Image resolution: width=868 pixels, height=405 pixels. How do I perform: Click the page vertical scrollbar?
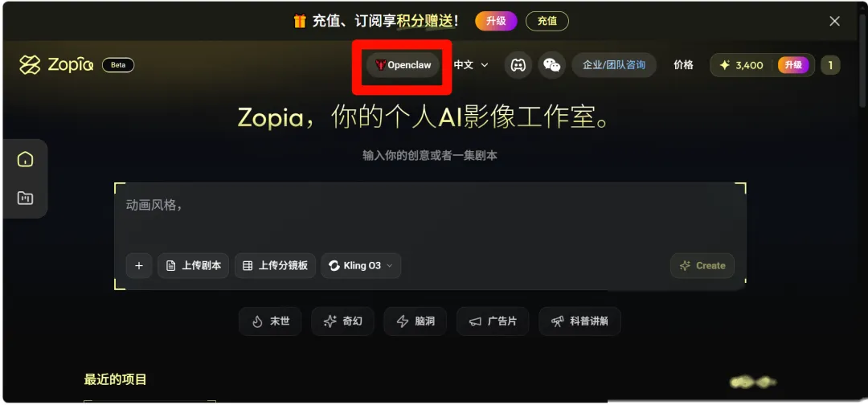coord(864,61)
